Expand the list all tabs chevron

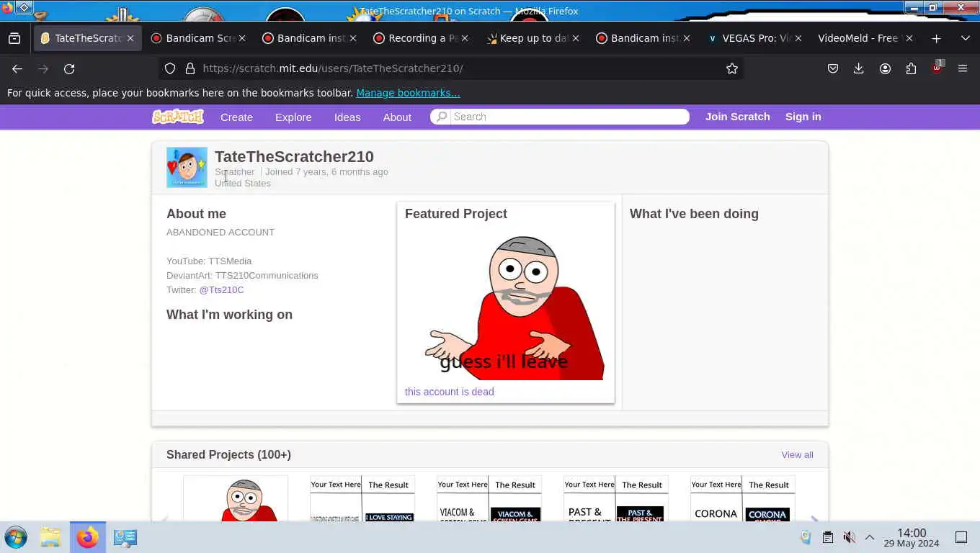tap(966, 38)
